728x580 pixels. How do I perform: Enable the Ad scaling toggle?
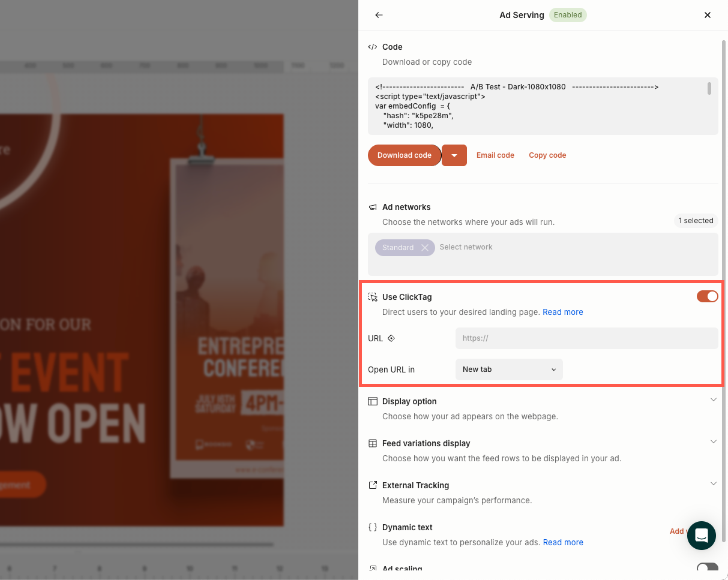[x=707, y=568]
